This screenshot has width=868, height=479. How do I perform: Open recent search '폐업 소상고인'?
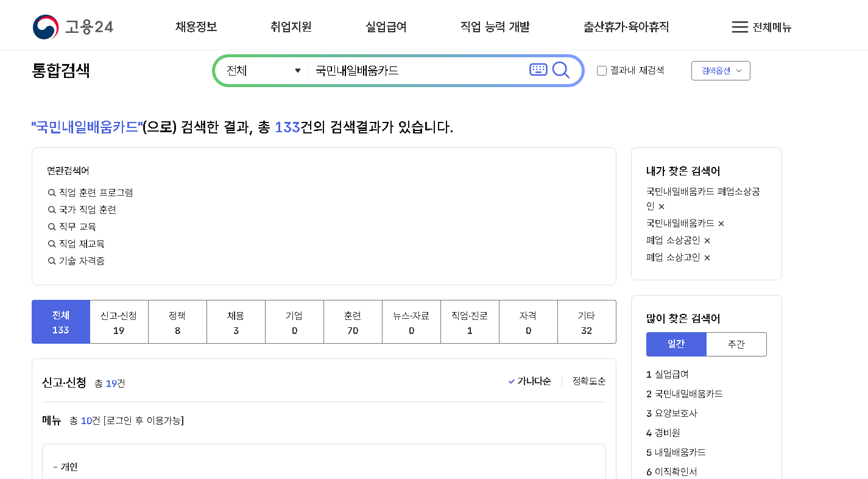coord(673,257)
